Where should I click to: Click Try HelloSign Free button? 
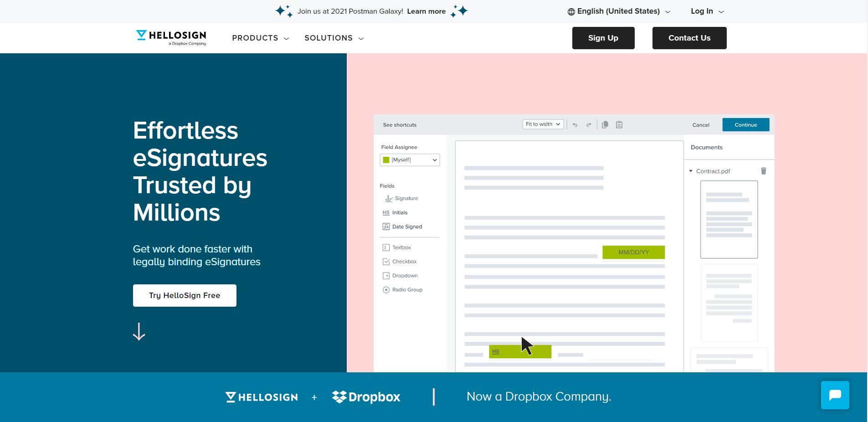(185, 295)
